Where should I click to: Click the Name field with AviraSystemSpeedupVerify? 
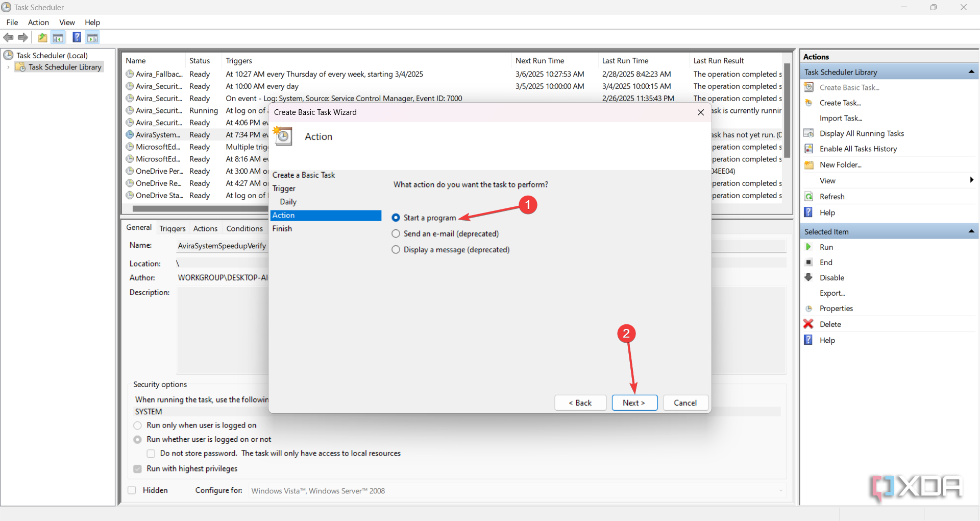point(222,246)
